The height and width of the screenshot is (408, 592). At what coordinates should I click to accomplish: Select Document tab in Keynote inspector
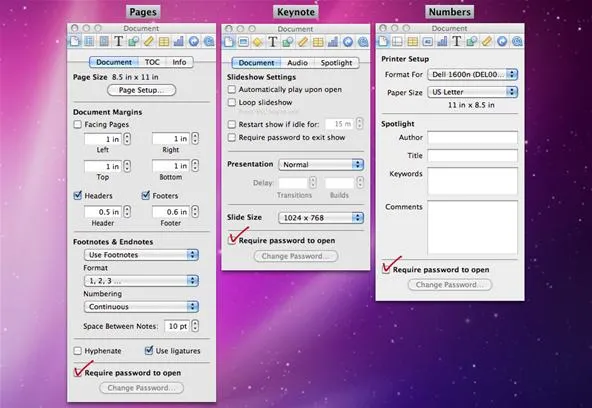(x=256, y=63)
